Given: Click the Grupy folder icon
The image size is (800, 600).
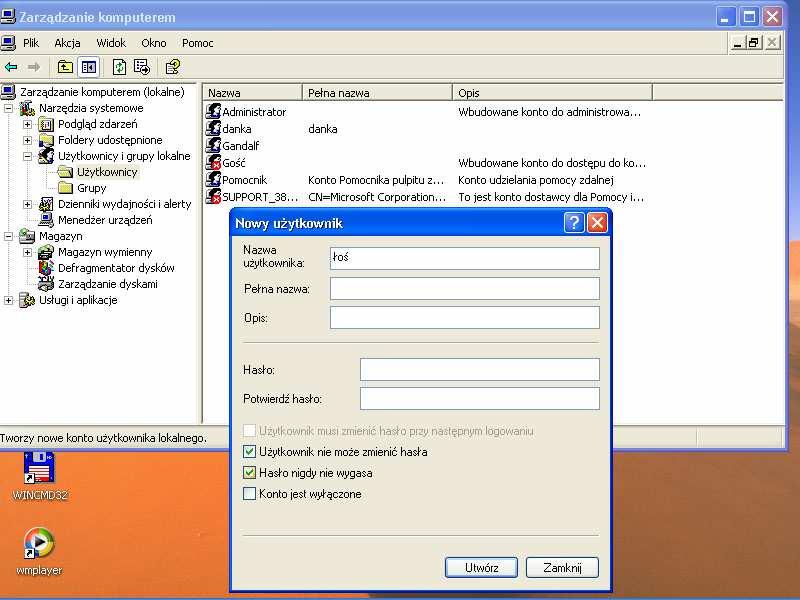Looking at the screenshot, I should (x=65, y=188).
